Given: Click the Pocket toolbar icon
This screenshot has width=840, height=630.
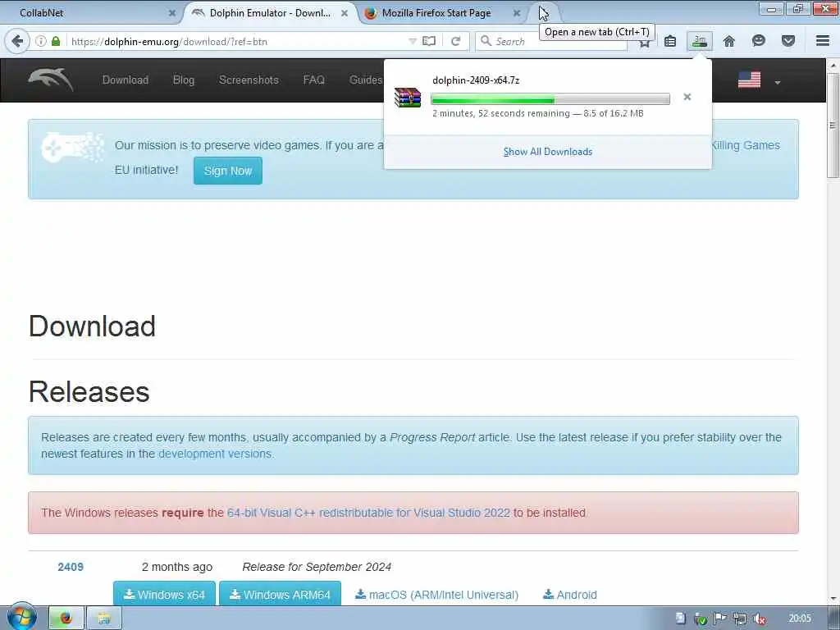Looking at the screenshot, I should 788,41.
